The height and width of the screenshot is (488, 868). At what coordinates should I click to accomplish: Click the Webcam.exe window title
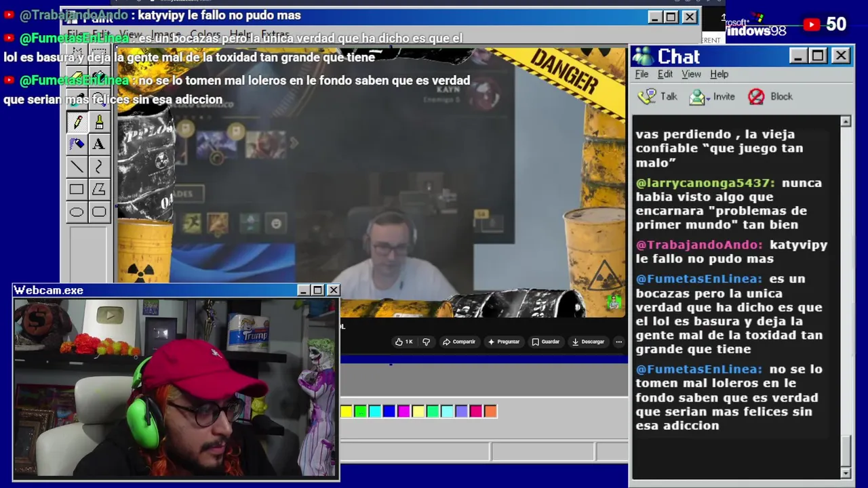pos(48,290)
